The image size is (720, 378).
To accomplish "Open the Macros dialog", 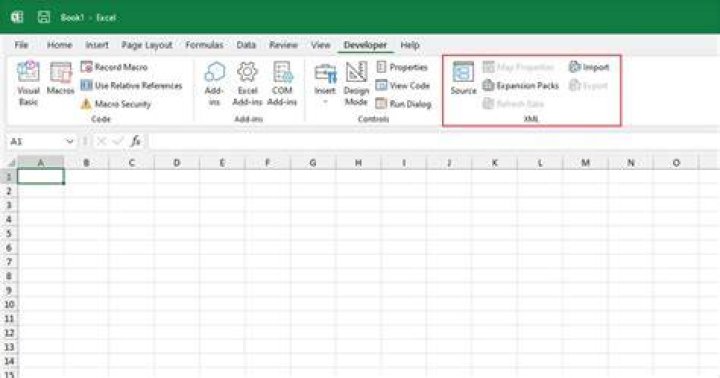I will [x=60, y=78].
